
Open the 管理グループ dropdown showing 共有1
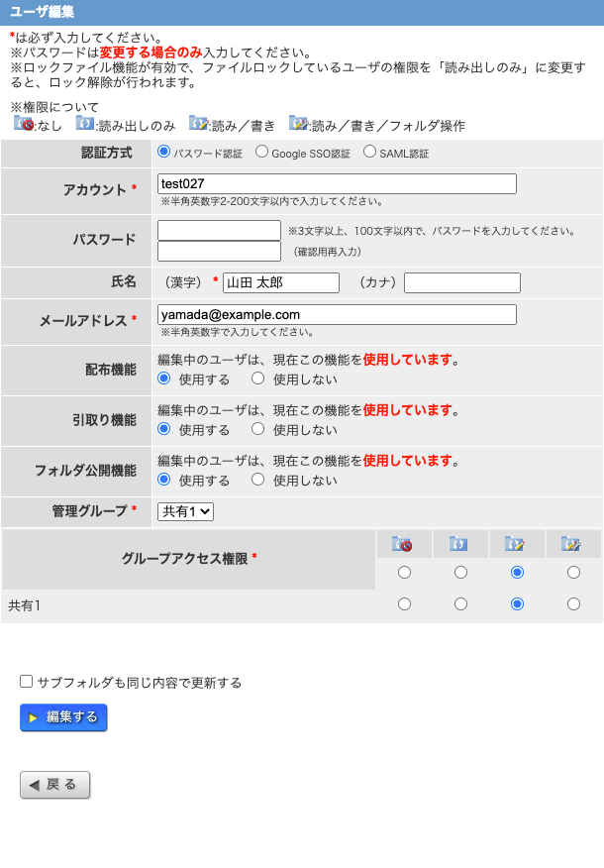[186, 511]
